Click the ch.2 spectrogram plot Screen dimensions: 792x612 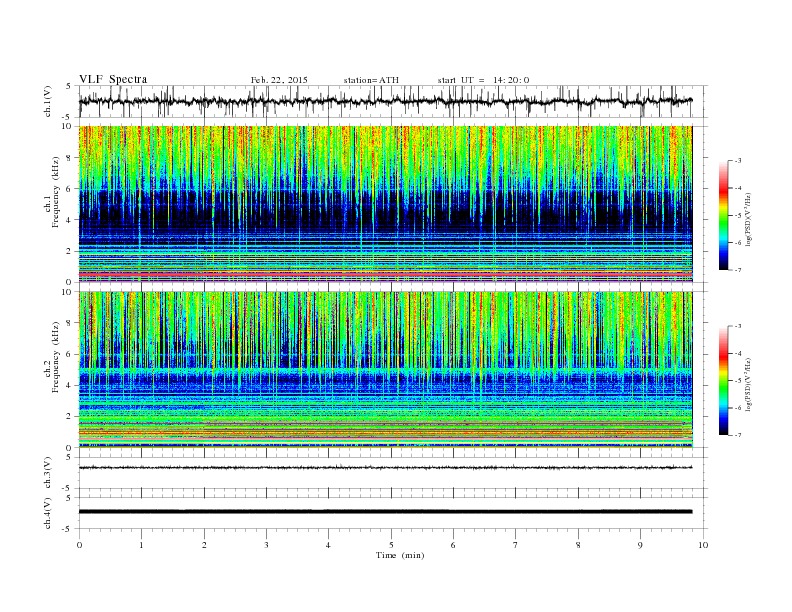point(385,370)
